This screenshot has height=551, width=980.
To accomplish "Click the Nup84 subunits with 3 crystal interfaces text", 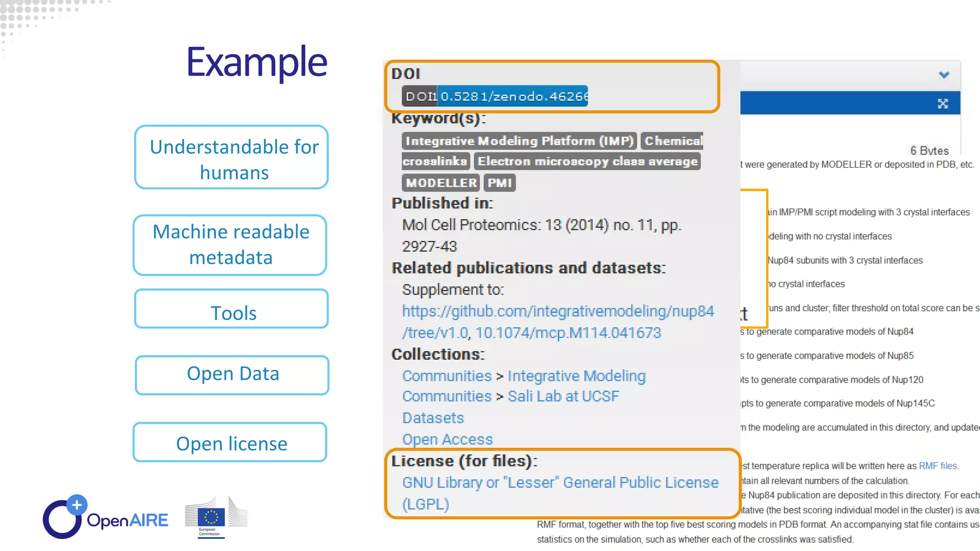I will click(x=845, y=260).
